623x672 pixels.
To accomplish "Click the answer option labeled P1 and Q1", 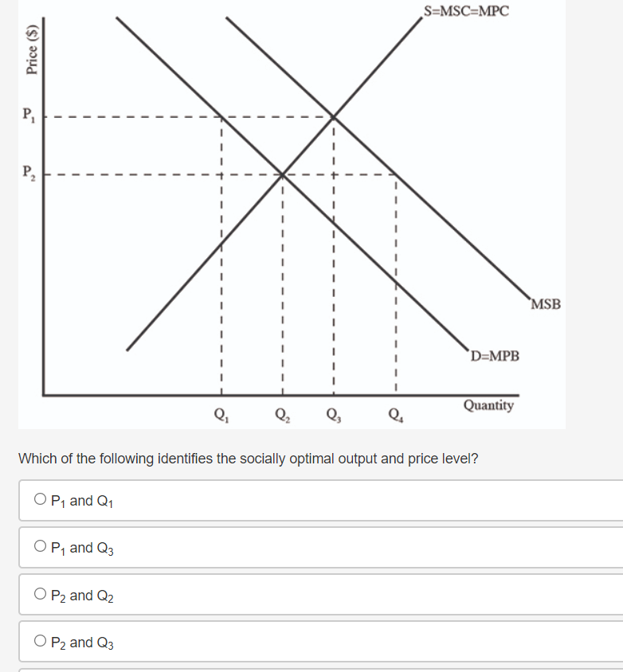I will (81, 501).
